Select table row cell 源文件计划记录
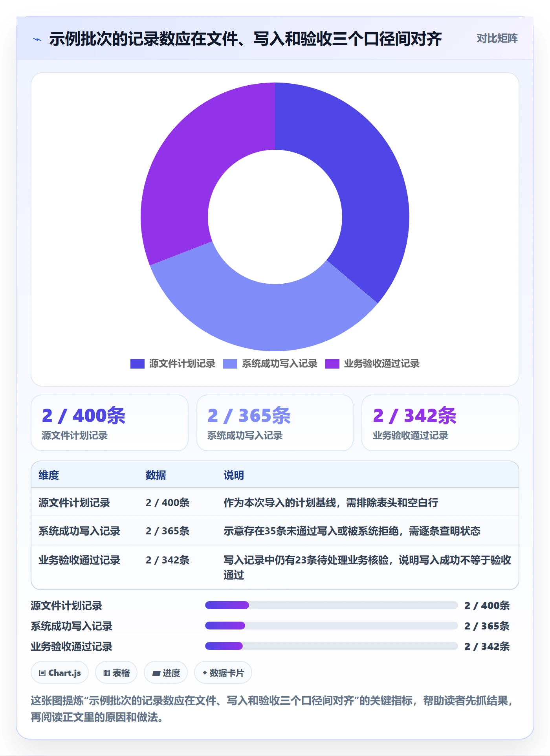Viewport: 550px width, 756px height. click(74, 503)
